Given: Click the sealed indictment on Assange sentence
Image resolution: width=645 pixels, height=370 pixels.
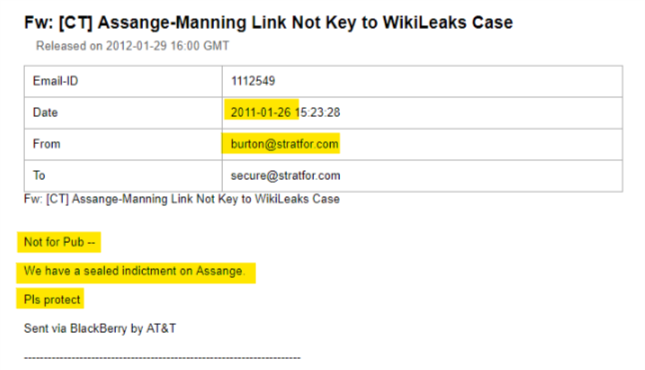Looking at the screenshot, I should [x=134, y=271].
